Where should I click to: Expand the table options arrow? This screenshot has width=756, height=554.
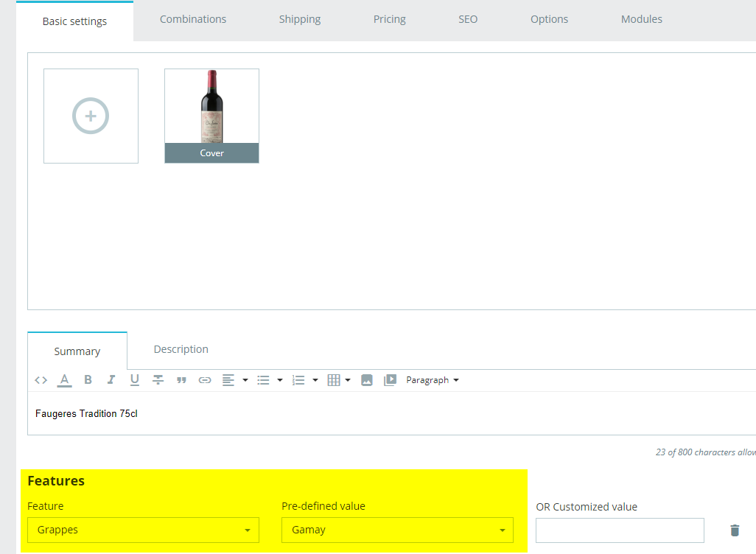click(x=348, y=380)
